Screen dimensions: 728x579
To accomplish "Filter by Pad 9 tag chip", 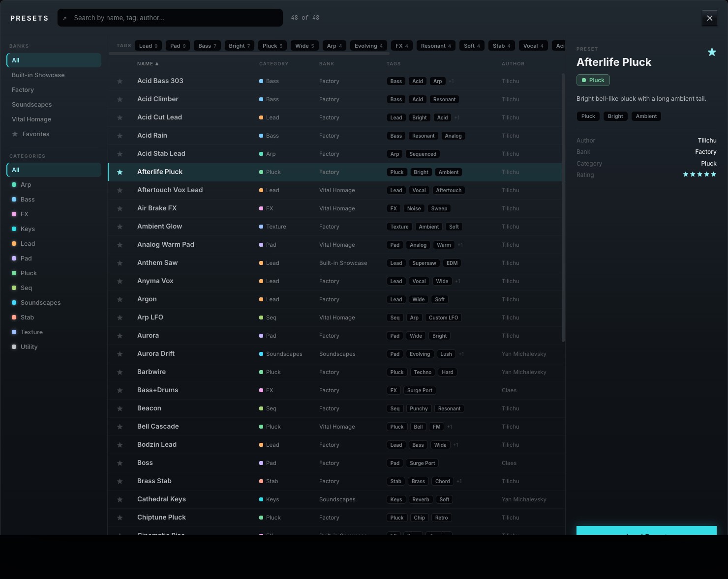I will point(178,46).
